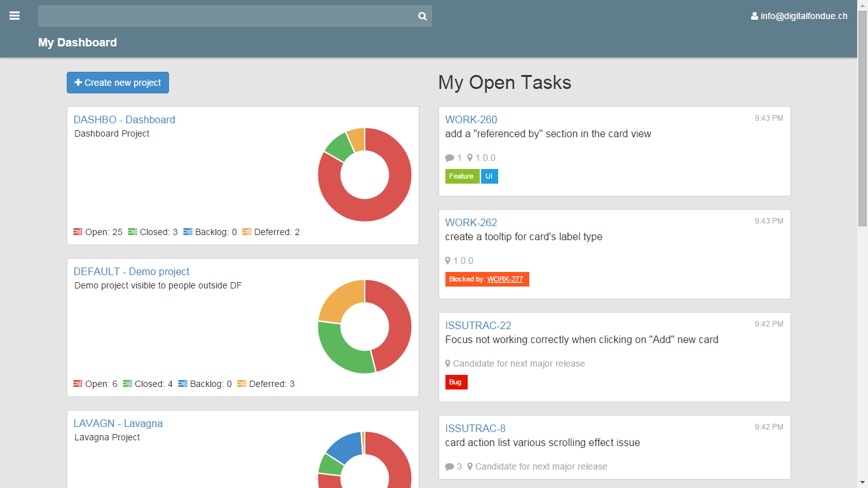Click the Closed status icon in the Demo project card

[127, 384]
